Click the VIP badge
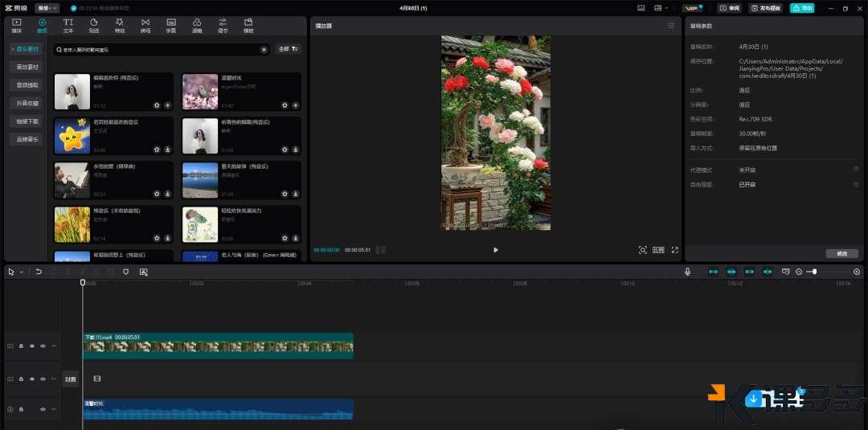The height and width of the screenshot is (430, 868). (x=692, y=8)
